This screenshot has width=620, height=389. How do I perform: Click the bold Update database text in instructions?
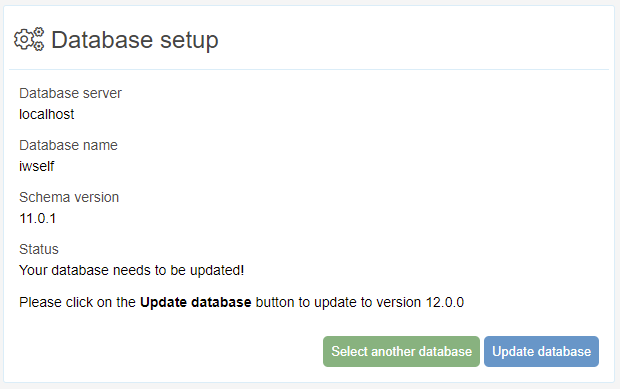[x=196, y=302]
